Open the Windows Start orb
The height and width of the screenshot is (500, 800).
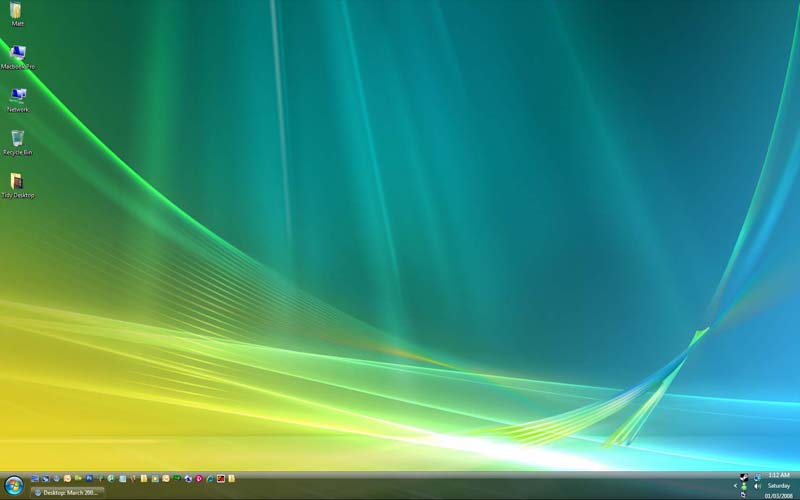14,485
